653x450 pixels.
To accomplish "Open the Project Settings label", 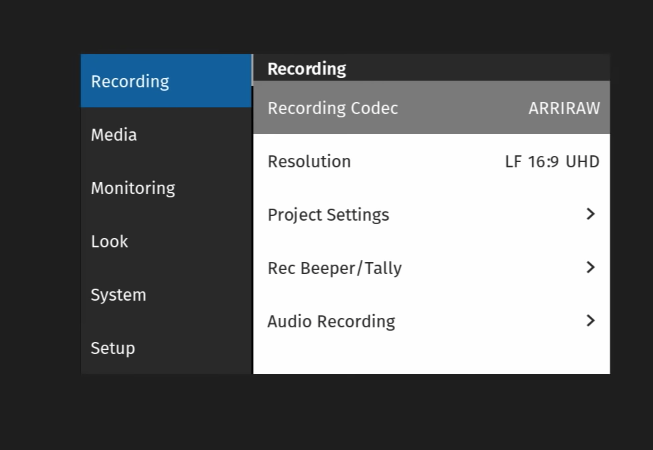I will point(328,215).
